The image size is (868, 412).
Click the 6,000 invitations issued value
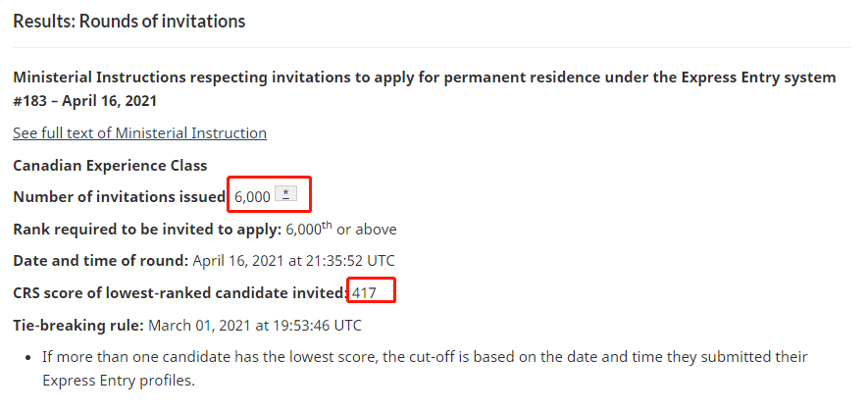click(x=252, y=197)
